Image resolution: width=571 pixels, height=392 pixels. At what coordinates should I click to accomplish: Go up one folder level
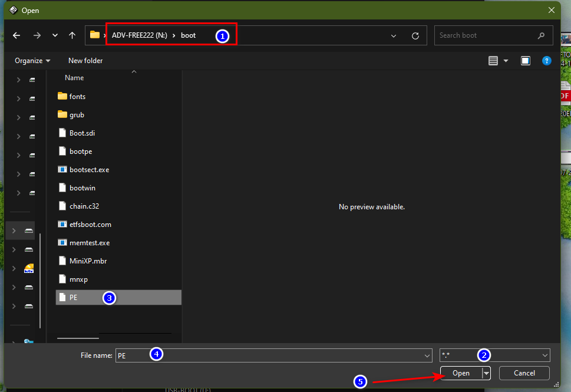click(x=72, y=35)
